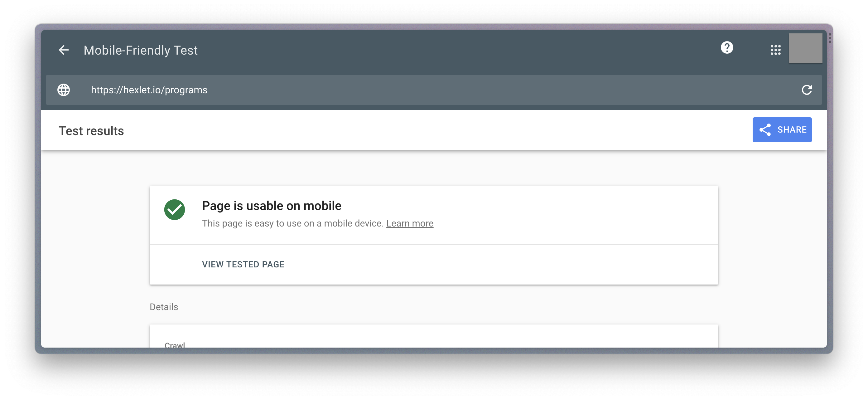Click the refresh/reload icon
Viewport: 868px width, 400px height.
pyautogui.click(x=808, y=90)
